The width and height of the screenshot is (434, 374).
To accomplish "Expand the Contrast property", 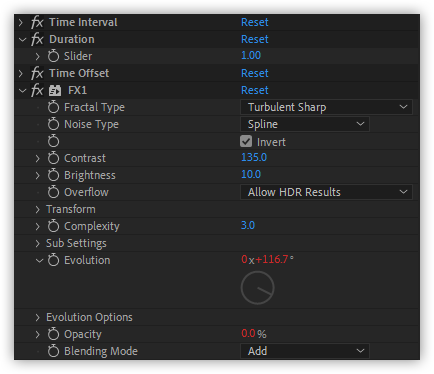I will [x=38, y=158].
